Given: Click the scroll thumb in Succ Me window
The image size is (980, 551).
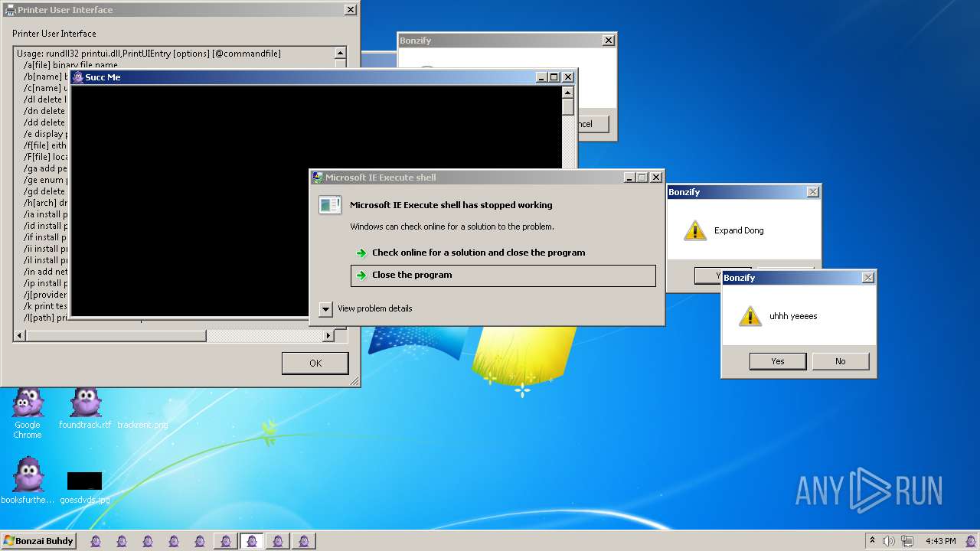Looking at the screenshot, I should [x=567, y=106].
